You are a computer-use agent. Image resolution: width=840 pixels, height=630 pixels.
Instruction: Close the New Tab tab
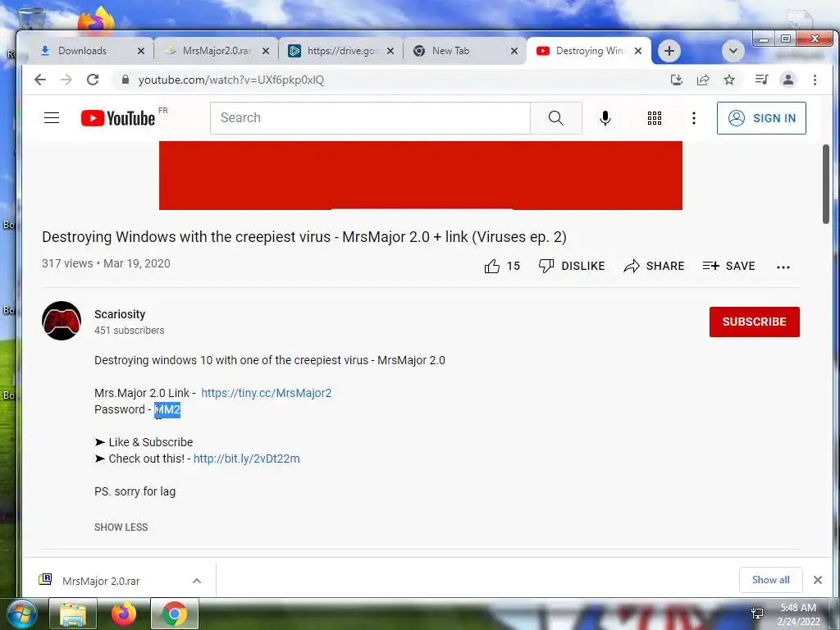[514, 51]
